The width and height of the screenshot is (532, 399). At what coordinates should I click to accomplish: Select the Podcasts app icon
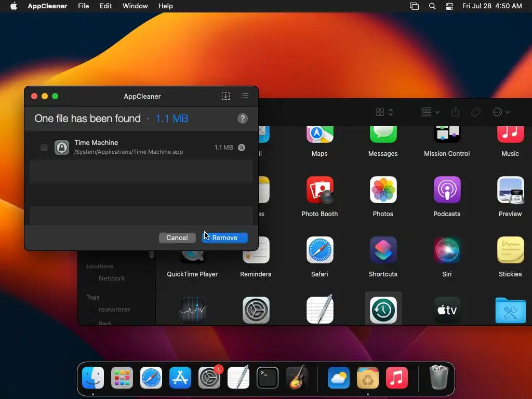447,190
